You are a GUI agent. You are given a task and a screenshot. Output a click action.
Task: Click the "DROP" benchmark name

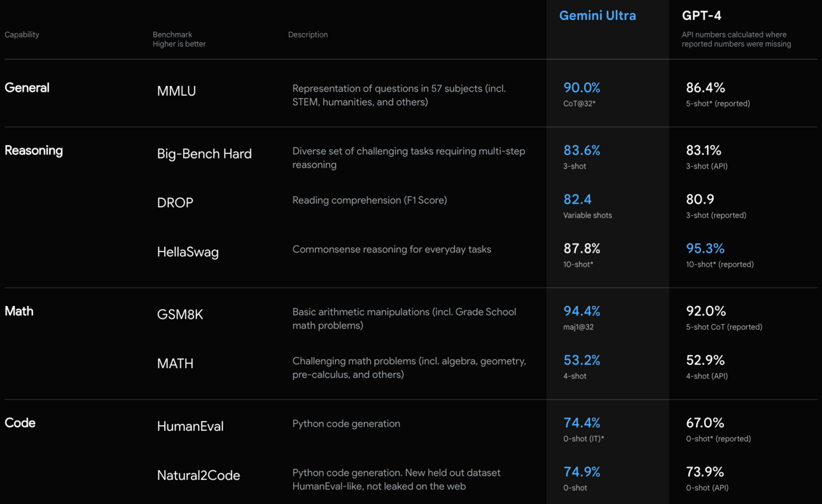175,202
